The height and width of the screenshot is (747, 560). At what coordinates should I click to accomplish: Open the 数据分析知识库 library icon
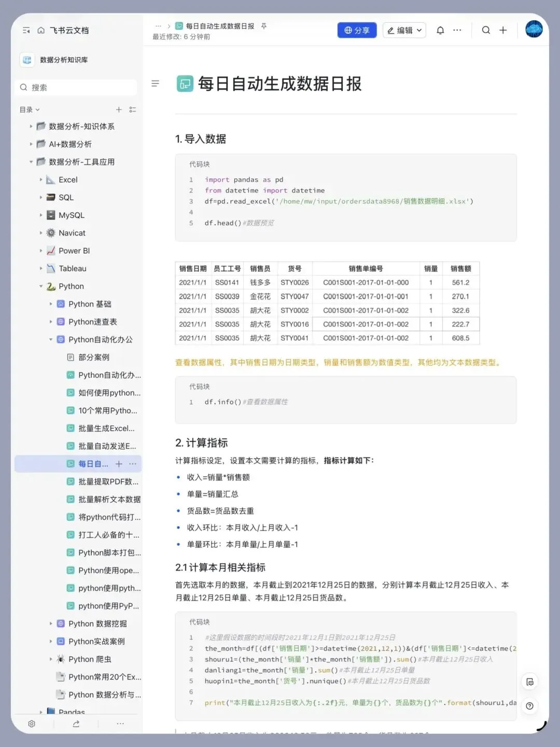coord(27,60)
